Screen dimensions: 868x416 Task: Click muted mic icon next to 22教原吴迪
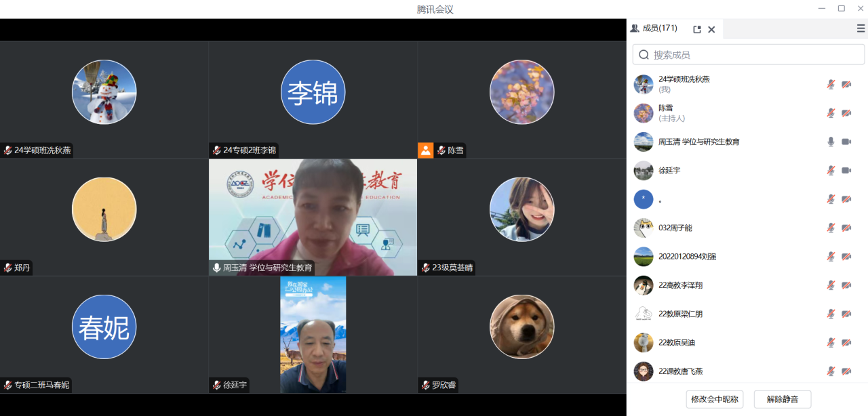pyautogui.click(x=831, y=343)
